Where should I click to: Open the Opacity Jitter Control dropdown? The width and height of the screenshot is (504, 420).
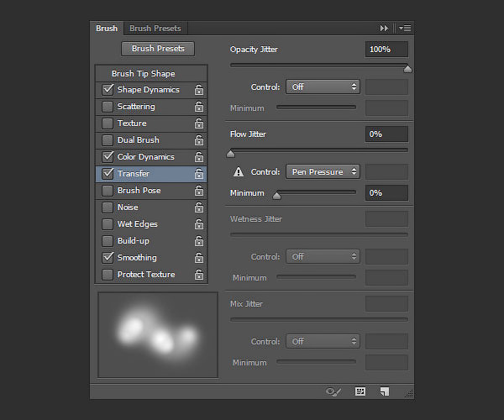(x=323, y=87)
